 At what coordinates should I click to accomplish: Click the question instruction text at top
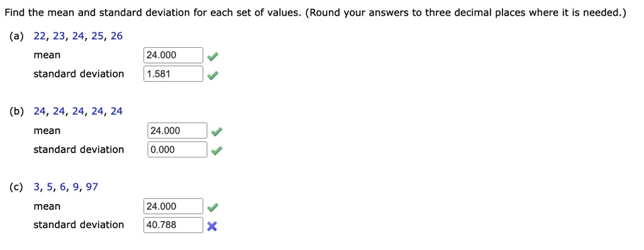click(x=316, y=13)
